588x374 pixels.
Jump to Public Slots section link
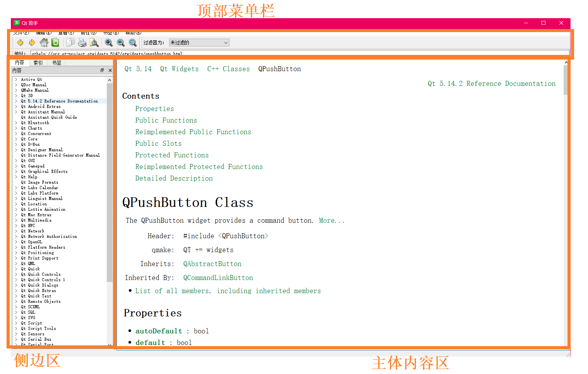[158, 143]
